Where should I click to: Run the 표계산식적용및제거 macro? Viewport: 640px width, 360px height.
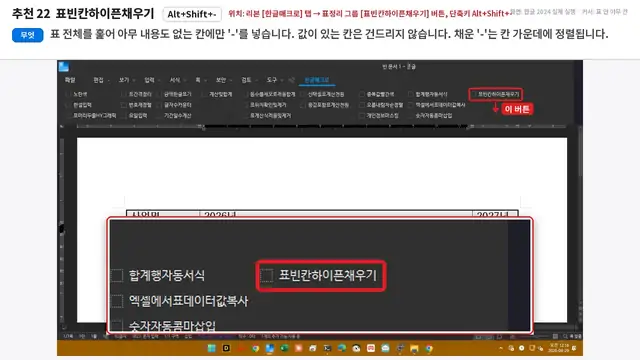pyautogui.click(x=267, y=116)
